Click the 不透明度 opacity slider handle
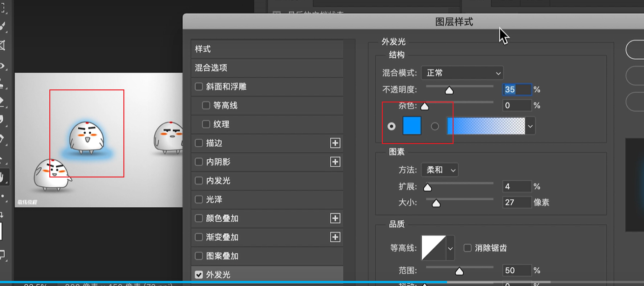 tap(449, 90)
